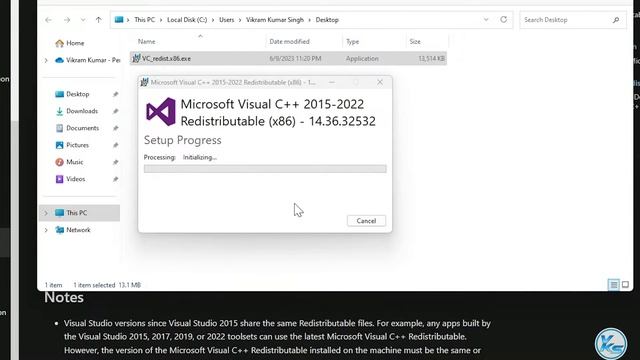
Task: Unpin Documents using its pin icon
Action: (116, 128)
